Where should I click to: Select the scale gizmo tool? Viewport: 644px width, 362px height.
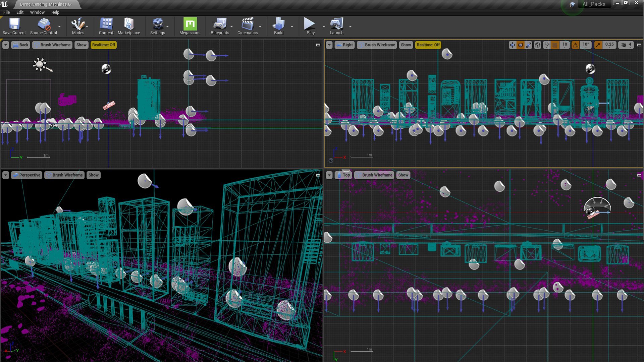(x=529, y=45)
